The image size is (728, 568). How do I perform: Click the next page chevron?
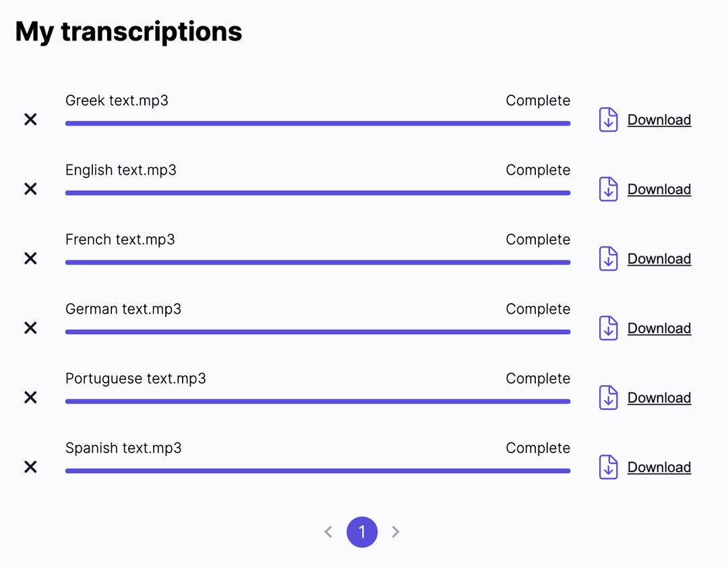coord(396,532)
